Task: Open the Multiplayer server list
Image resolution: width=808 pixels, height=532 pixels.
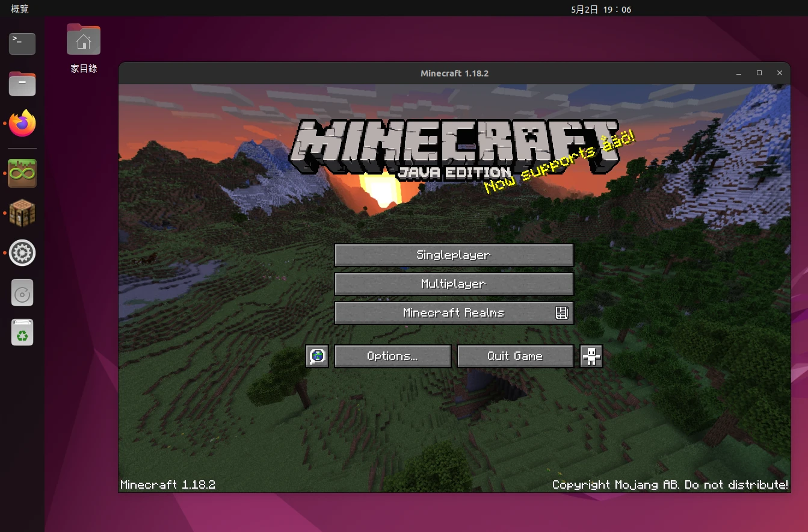Action: coord(454,284)
